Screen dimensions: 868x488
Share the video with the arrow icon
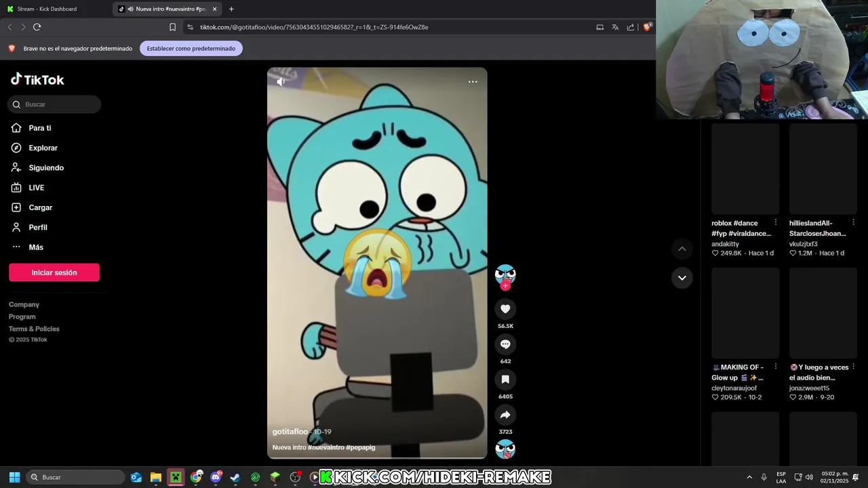[x=505, y=415]
